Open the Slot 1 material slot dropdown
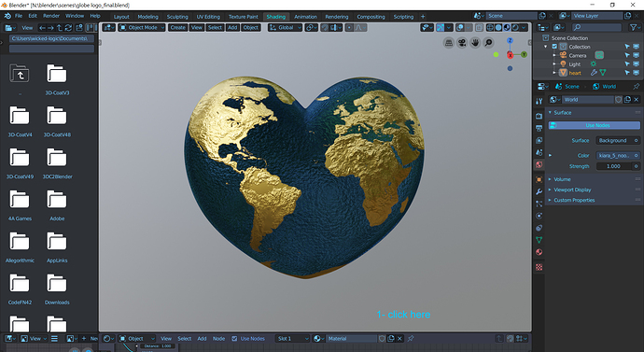This screenshot has width=644, height=352. [293, 338]
